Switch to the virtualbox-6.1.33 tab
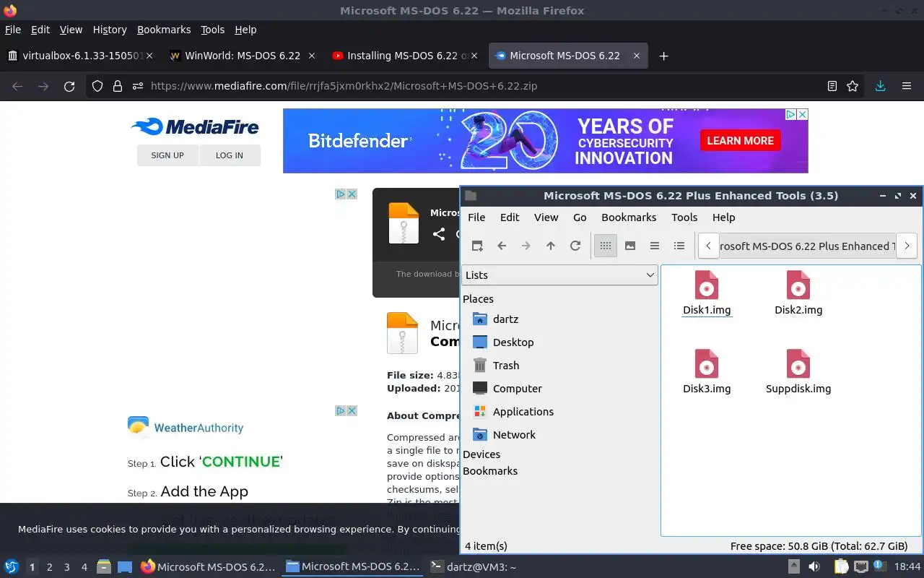 [x=79, y=56]
